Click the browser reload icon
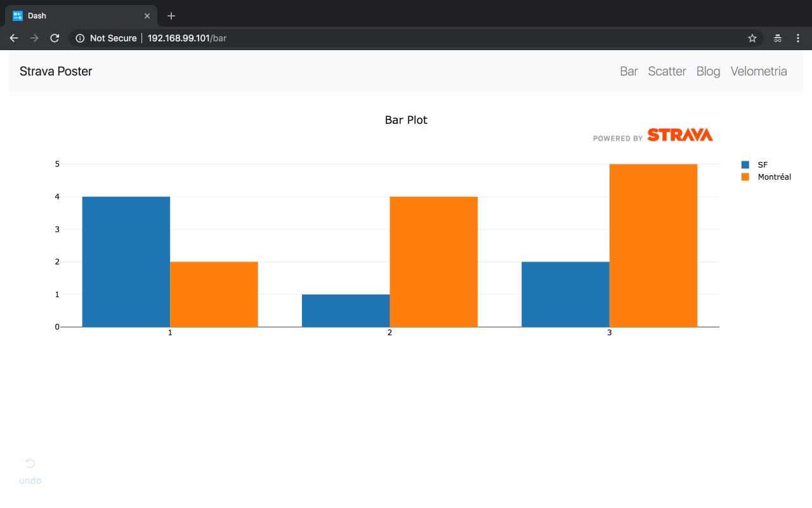812x508 pixels. coord(55,38)
